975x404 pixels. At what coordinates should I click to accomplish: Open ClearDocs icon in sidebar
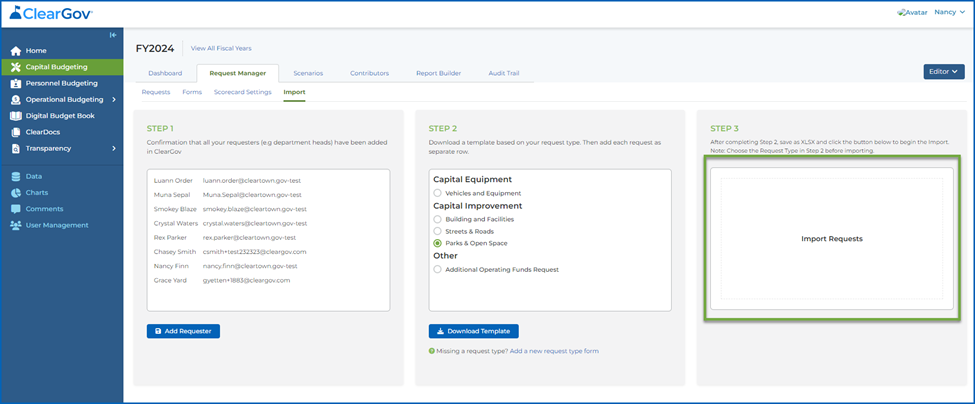pos(16,132)
